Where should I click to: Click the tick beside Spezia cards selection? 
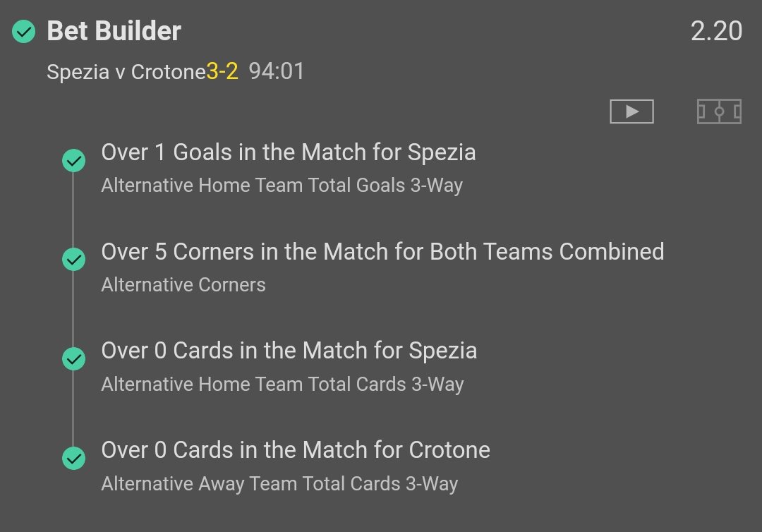pyautogui.click(x=73, y=359)
